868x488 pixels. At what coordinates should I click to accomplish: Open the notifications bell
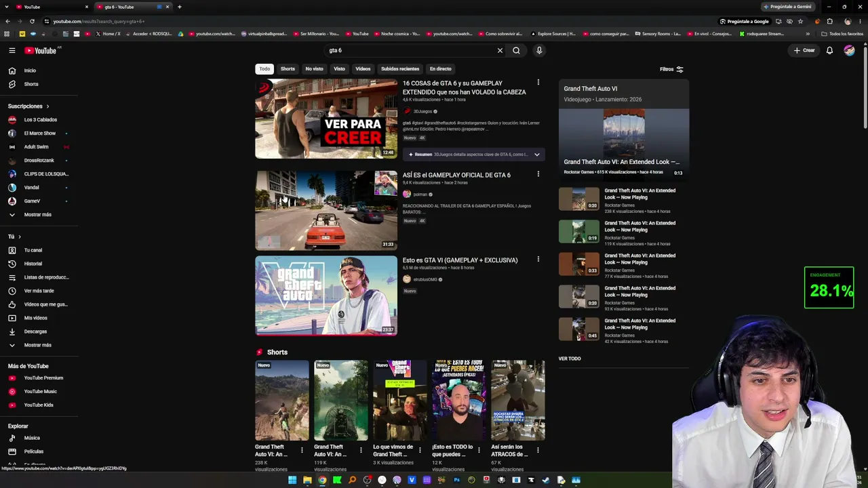click(x=829, y=50)
